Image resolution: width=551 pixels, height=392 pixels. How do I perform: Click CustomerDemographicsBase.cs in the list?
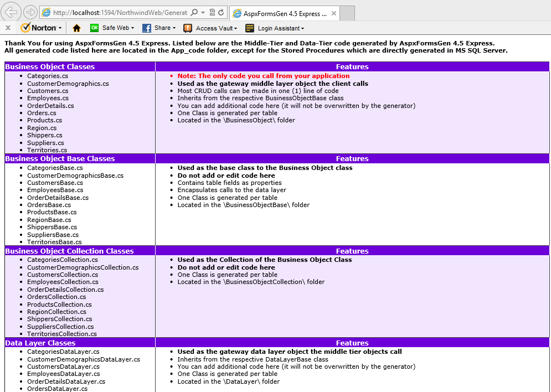click(75, 176)
